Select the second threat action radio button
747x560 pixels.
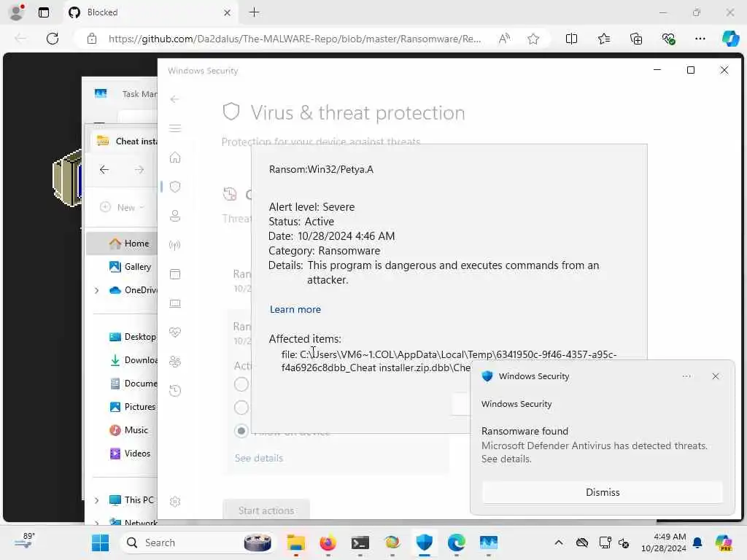tap(241, 408)
